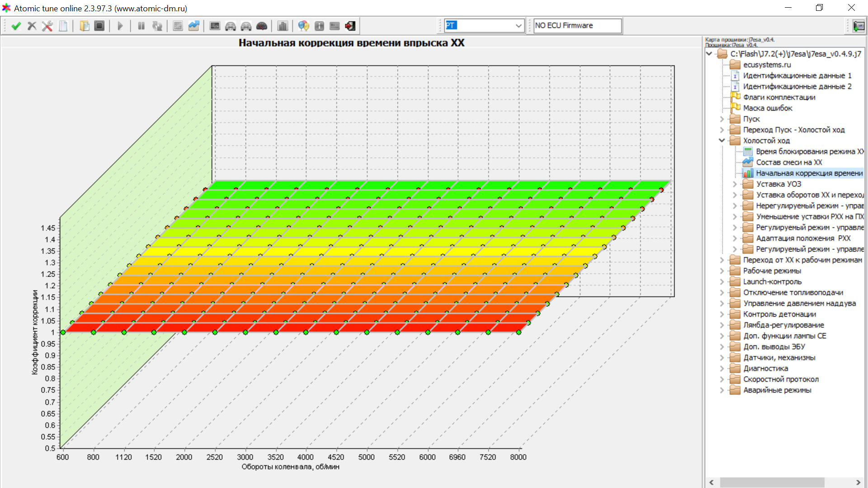Click the oscilloscope monitor icon
This screenshot has width=868, height=488.
(x=215, y=26)
